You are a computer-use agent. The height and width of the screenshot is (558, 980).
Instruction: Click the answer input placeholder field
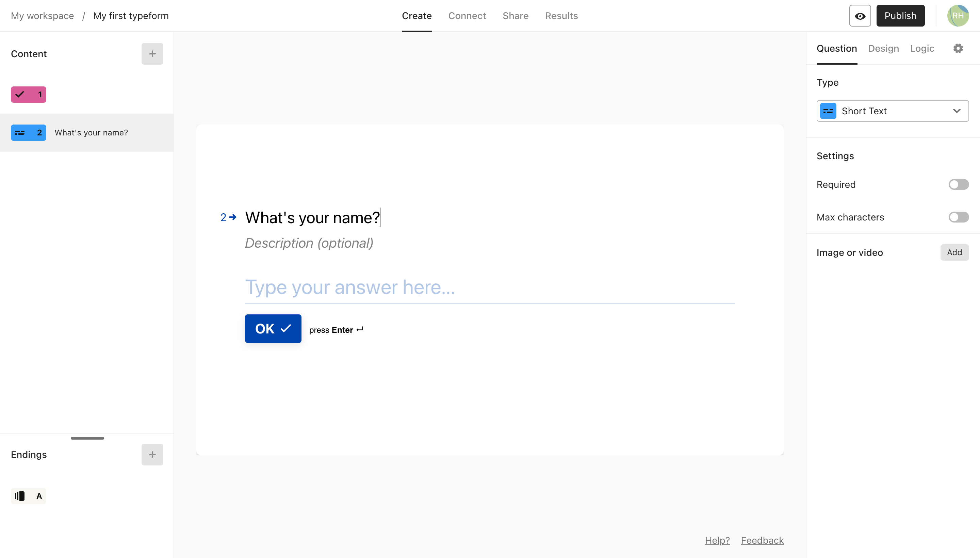coord(489,288)
